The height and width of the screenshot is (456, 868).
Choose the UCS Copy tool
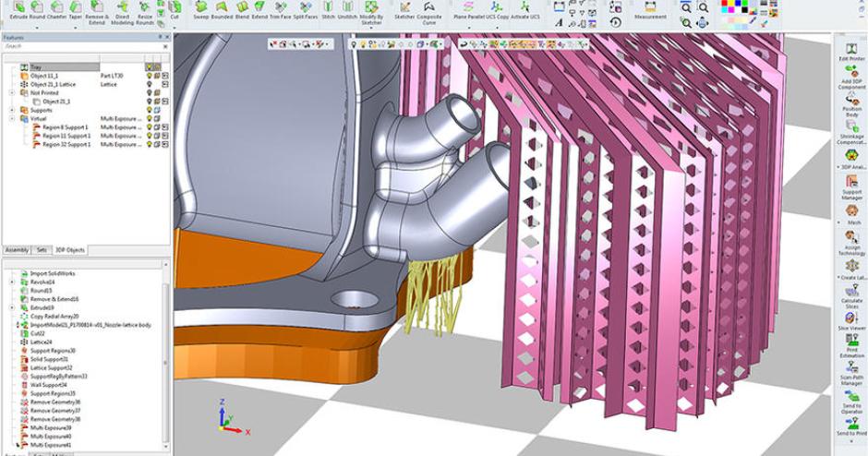(x=497, y=10)
